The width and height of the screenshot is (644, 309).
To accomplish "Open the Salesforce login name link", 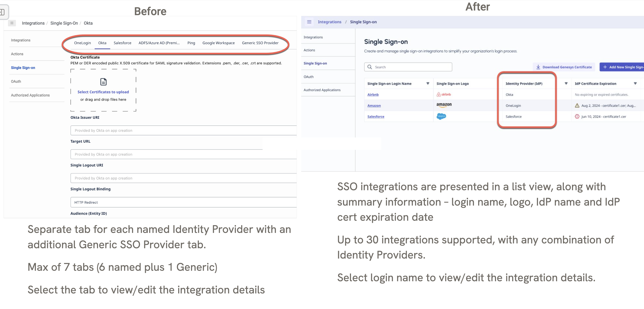I will tap(376, 116).
